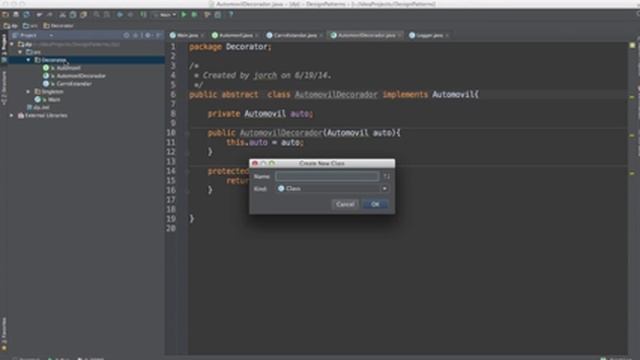
Task: Click the dp breadcrumb in navigation bar
Action: coord(10,26)
